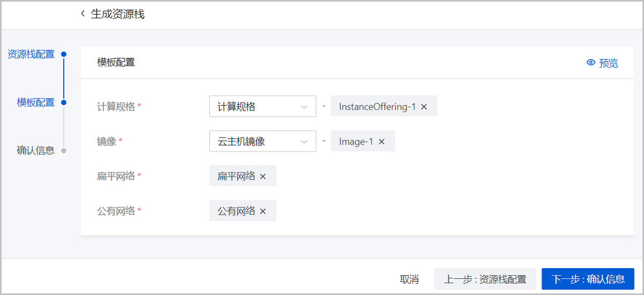The image size is (644, 295).
Task: Click the Image-1 tag label
Action: pos(356,141)
